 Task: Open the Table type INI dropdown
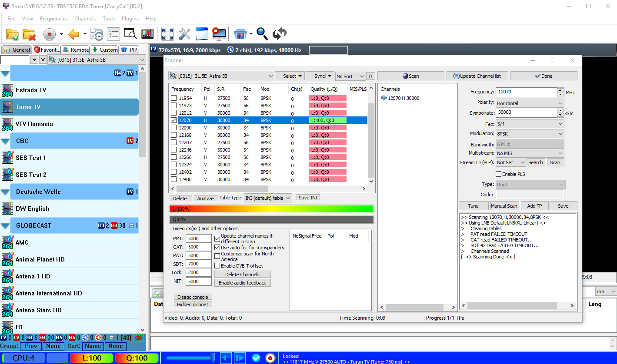268,198
